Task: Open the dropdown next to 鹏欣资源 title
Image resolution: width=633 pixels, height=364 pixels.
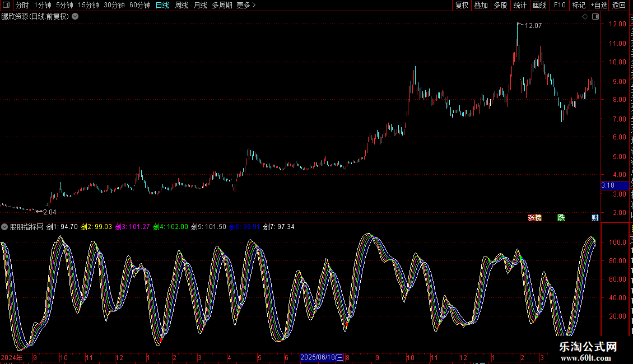Action: pos(75,17)
